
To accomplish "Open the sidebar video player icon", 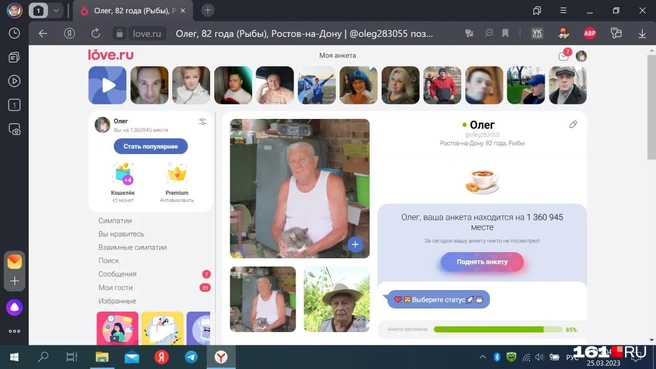I will coord(14,81).
